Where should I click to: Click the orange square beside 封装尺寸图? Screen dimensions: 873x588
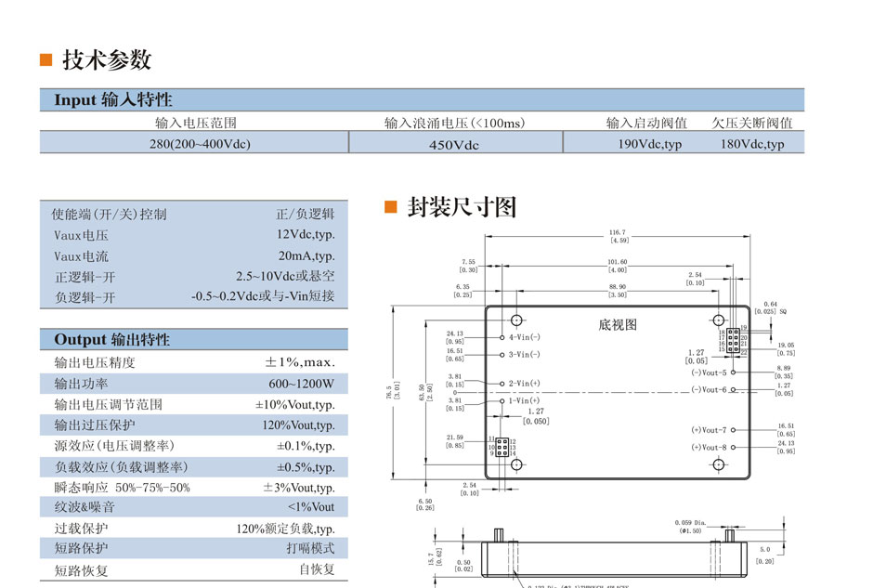(x=390, y=206)
